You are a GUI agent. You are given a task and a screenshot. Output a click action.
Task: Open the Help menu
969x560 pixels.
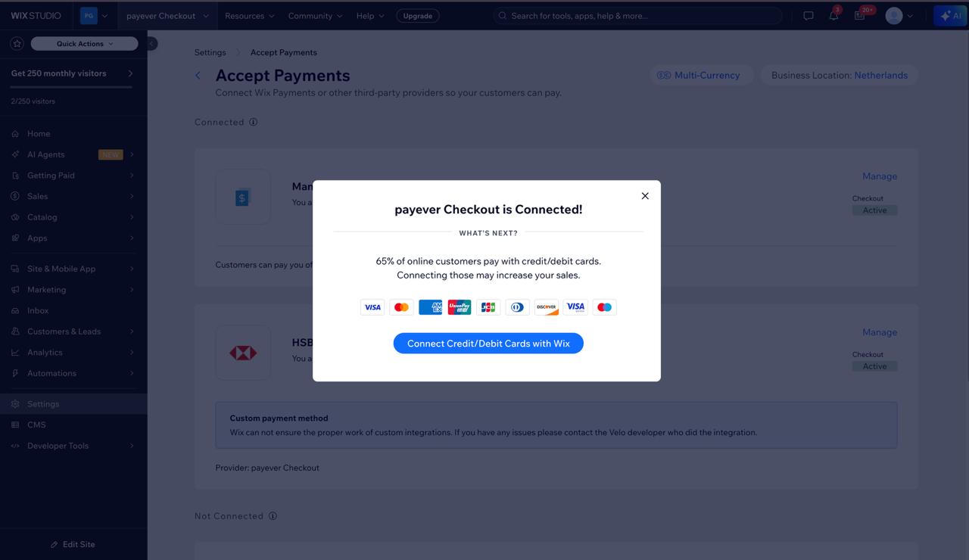(x=370, y=15)
